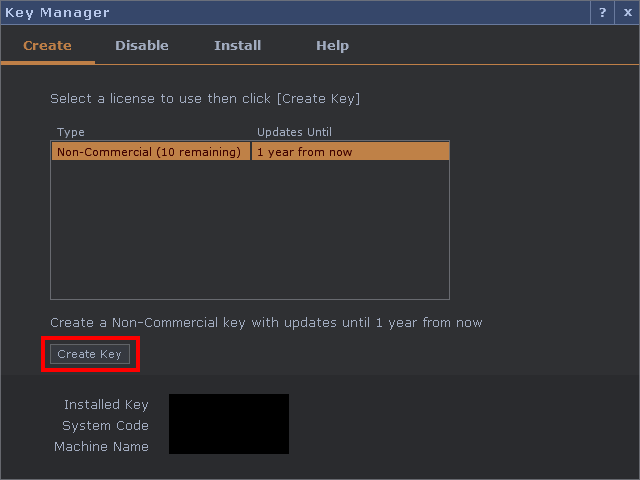Go to the Install tab
Image resolution: width=640 pixels, height=480 pixels.
coord(237,46)
